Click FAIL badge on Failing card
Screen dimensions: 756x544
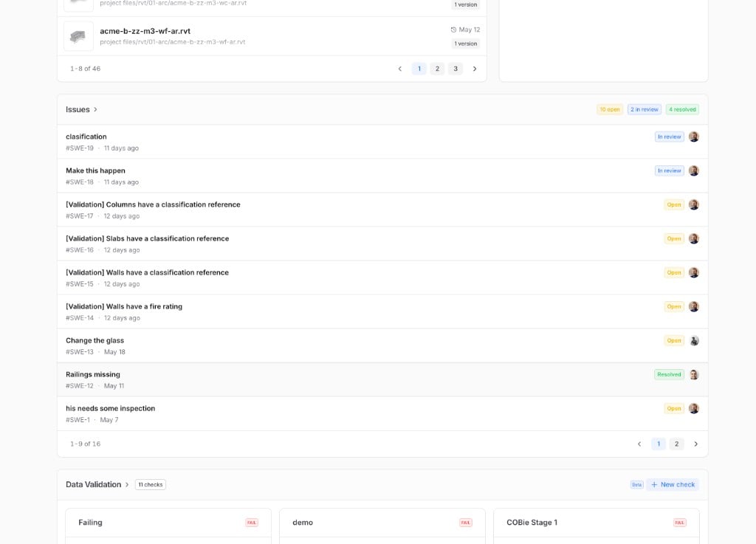point(252,523)
